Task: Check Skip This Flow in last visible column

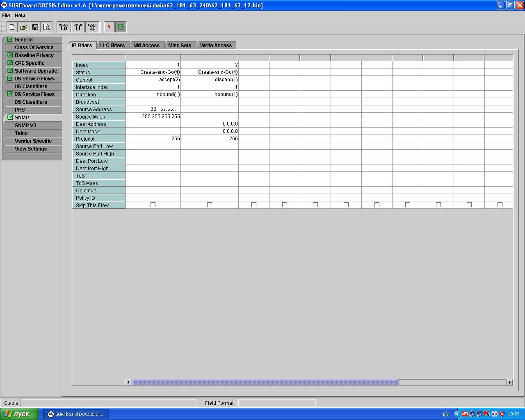Action: point(500,205)
